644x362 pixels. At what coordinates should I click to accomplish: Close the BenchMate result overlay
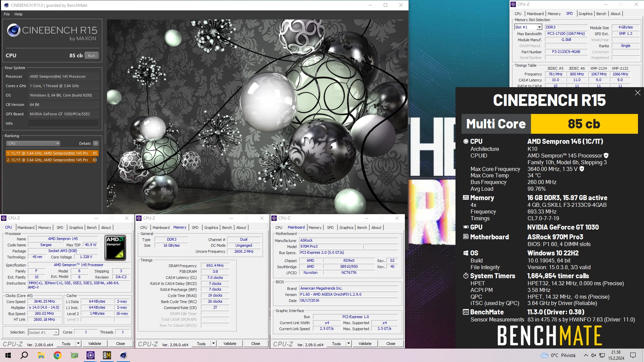pyautogui.click(x=638, y=93)
